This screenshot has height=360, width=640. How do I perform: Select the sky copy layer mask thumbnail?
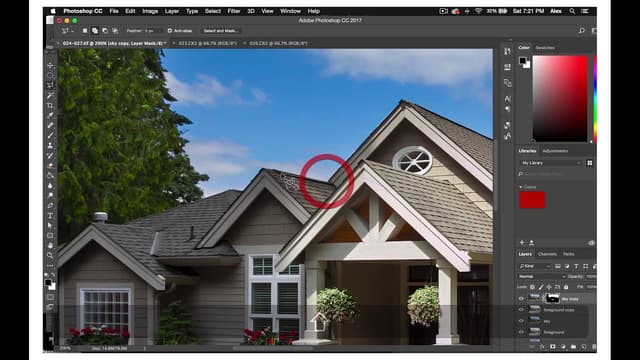[x=552, y=298]
